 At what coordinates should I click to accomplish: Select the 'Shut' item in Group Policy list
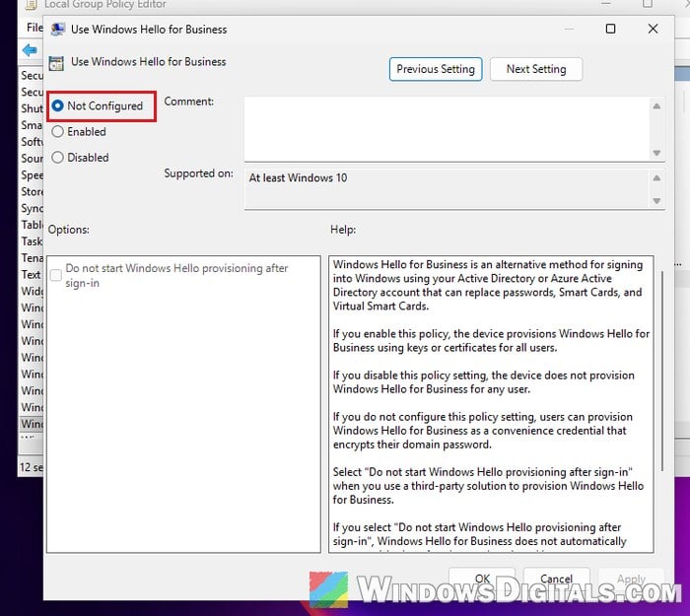coord(32,108)
